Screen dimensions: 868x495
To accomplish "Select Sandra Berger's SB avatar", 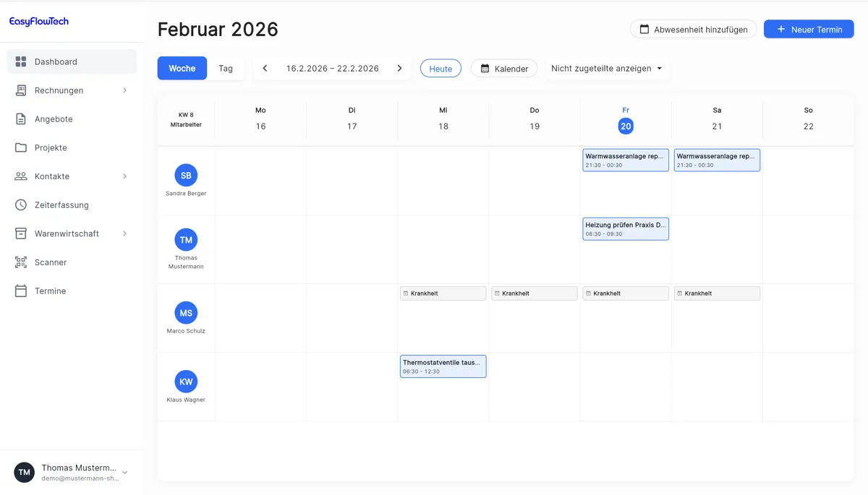I will pos(186,175).
